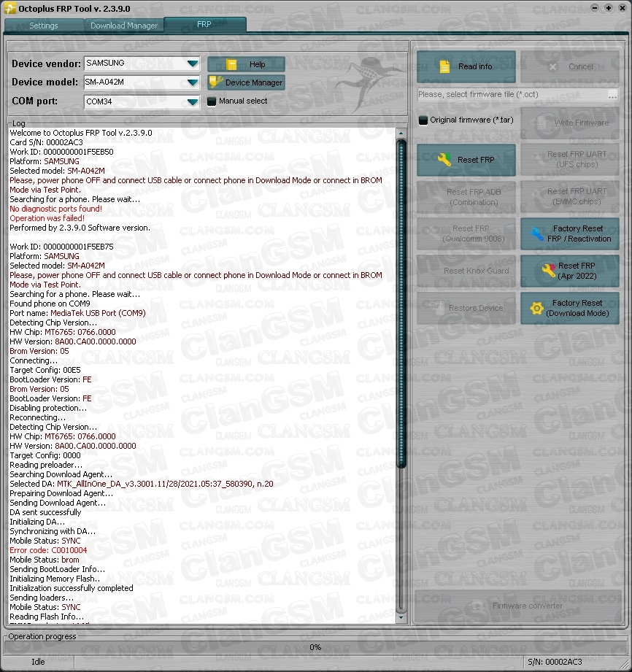Enable the Manual select checkbox

pyautogui.click(x=212, y=101)
